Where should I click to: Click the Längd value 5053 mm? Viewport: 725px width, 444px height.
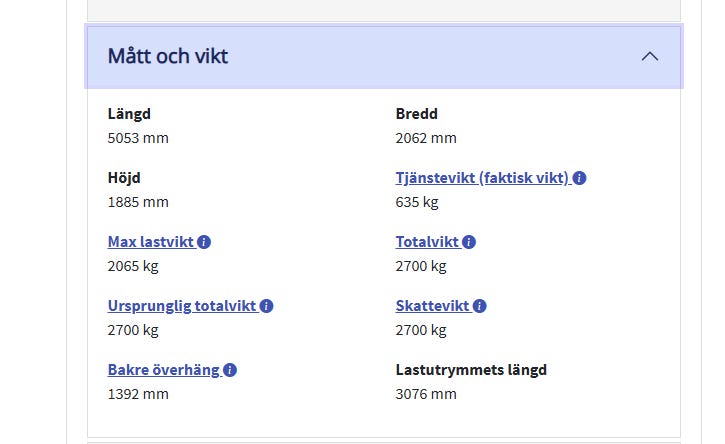click(x=138, y=138)
